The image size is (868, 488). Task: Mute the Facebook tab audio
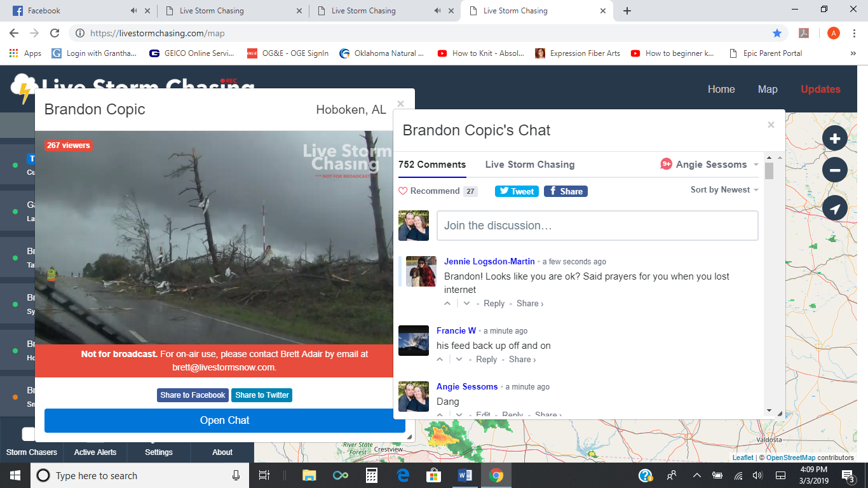pyautogui.click(x=134, y=11)
